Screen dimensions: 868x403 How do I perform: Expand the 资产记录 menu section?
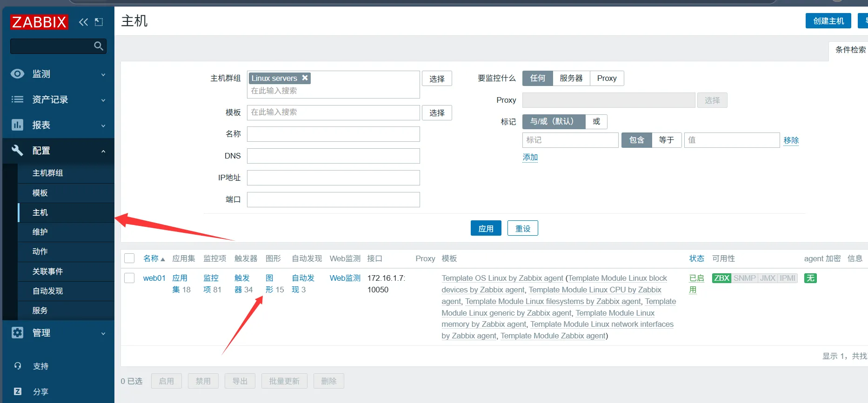tap(58, 99)
